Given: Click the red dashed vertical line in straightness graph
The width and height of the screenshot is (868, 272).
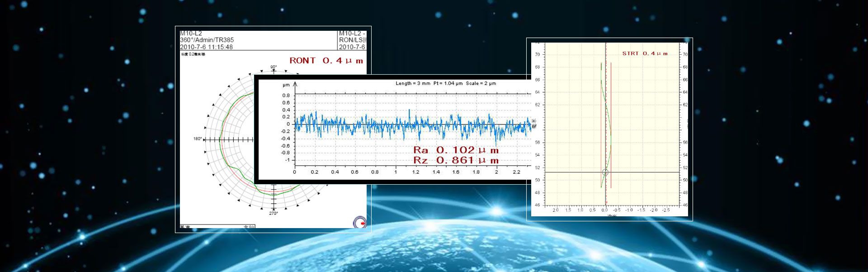Looking at the screenshot, I should click(606, 124).
